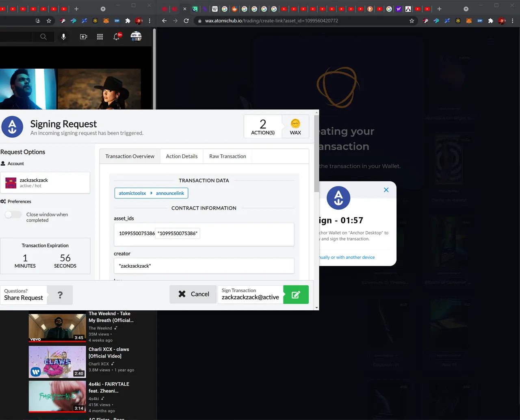
Task: Open Charli XCX claws video thumbnail
Action: click(57, 362)
